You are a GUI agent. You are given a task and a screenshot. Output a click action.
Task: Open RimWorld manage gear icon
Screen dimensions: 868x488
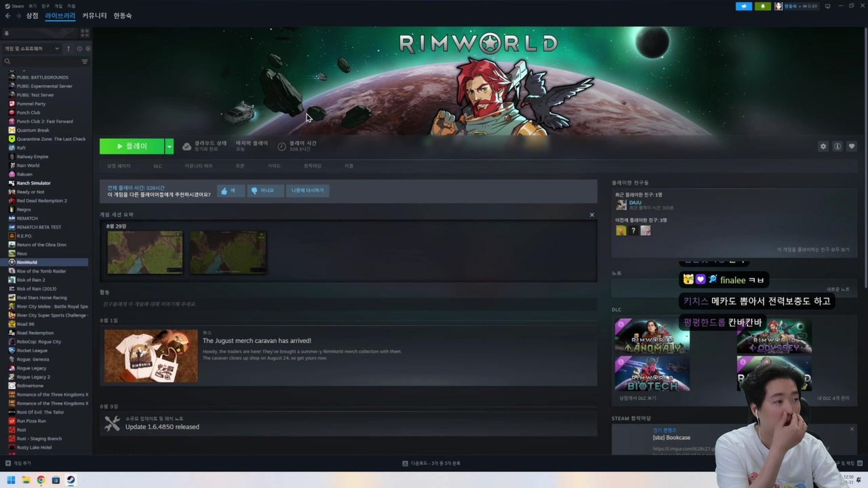click(823, 146)
